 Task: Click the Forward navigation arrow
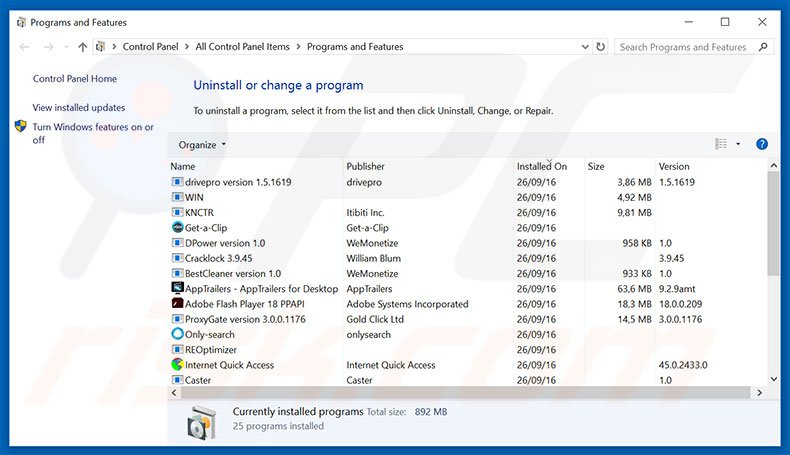click(48, 47)
